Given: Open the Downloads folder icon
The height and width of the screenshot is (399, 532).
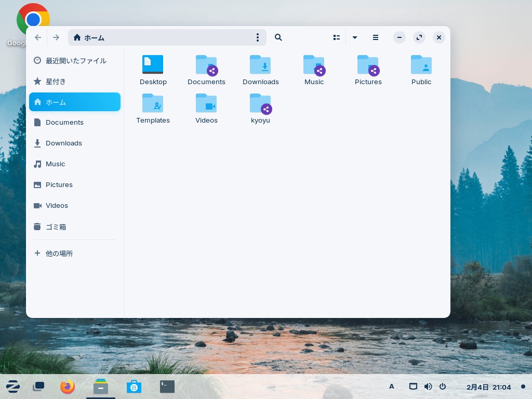Looking at the screenshot, I should [260, 65].
